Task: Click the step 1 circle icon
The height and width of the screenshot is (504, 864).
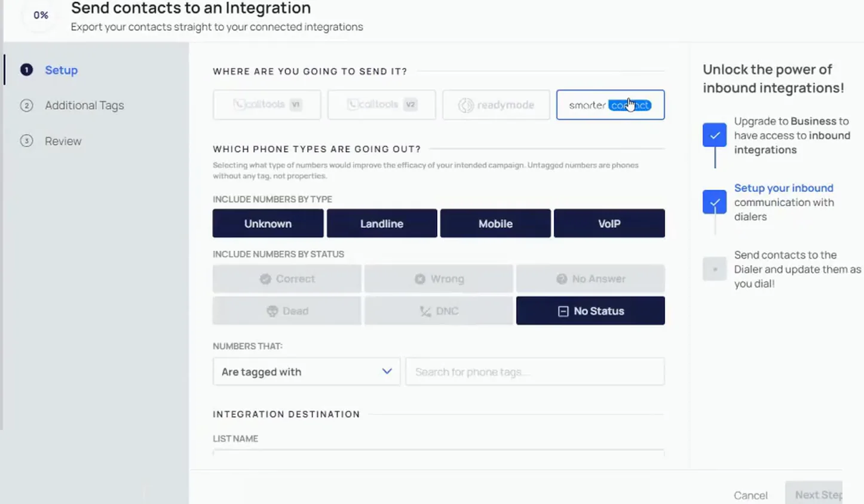Action: (x=26, y=70)
